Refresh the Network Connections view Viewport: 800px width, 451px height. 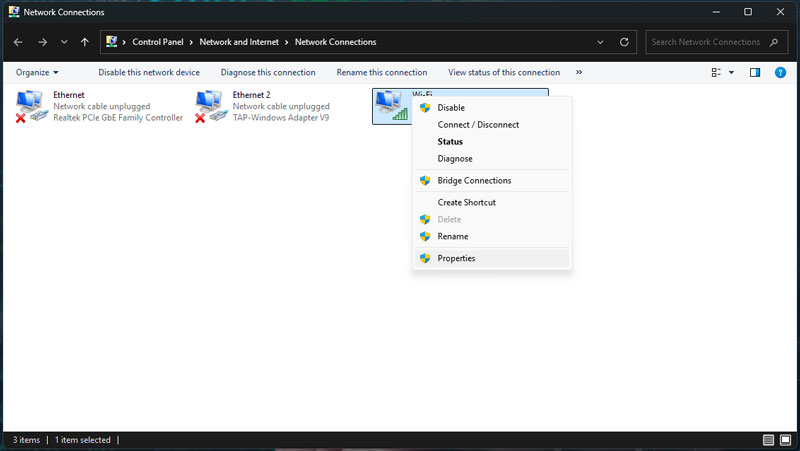(624, 42)
